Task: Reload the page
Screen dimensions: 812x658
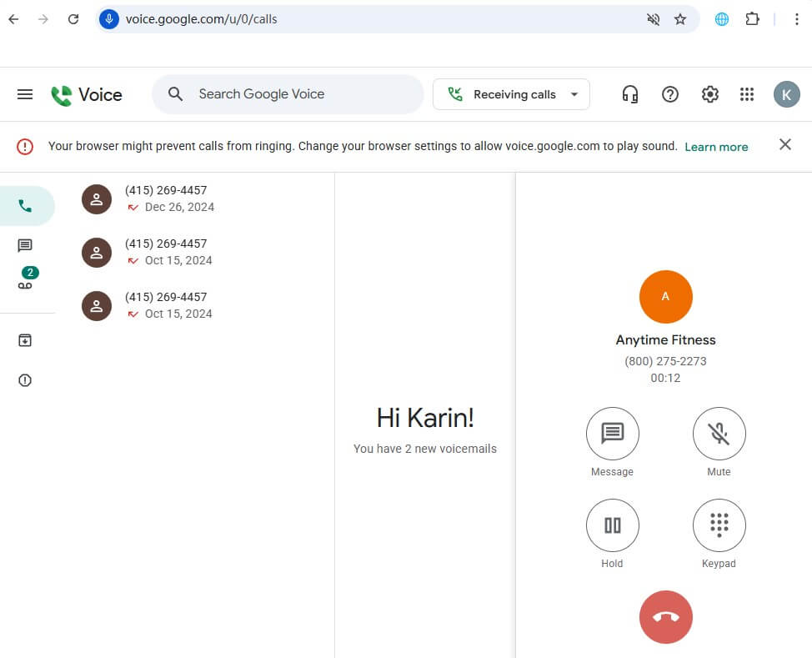Action: pyautogui.click(x=73, y=19)
